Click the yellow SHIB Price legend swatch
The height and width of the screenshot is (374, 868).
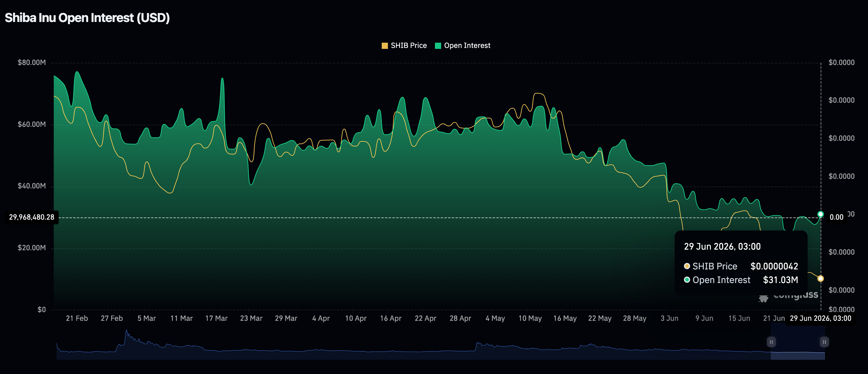point(385,46)
